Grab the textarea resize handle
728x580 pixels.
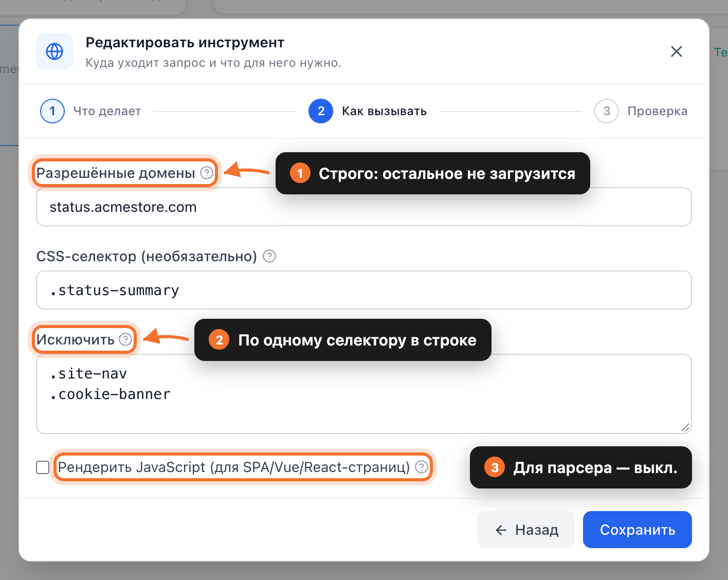coord(685,427)
